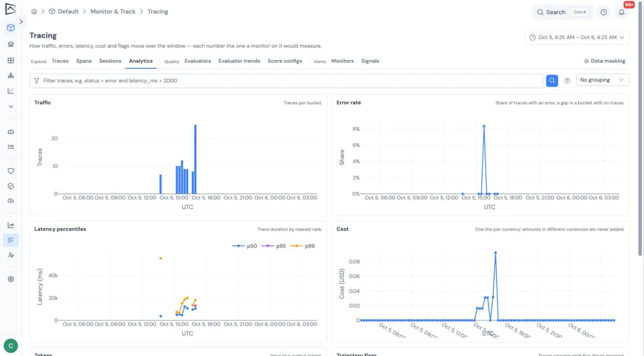The height and width of the screenshot is (356, 644).
Task: Open the Search box with Ctrl+K
Action: click(x=562, y=12)
